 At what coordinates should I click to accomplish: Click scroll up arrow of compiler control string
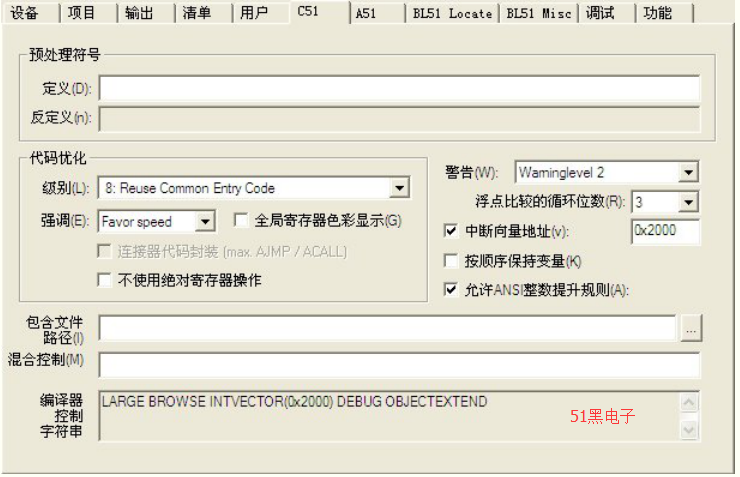(x=689, y=402)
